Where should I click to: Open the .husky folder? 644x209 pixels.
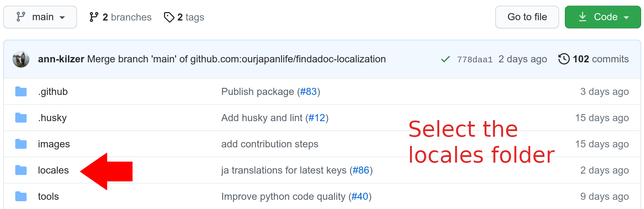coord(52,118)
